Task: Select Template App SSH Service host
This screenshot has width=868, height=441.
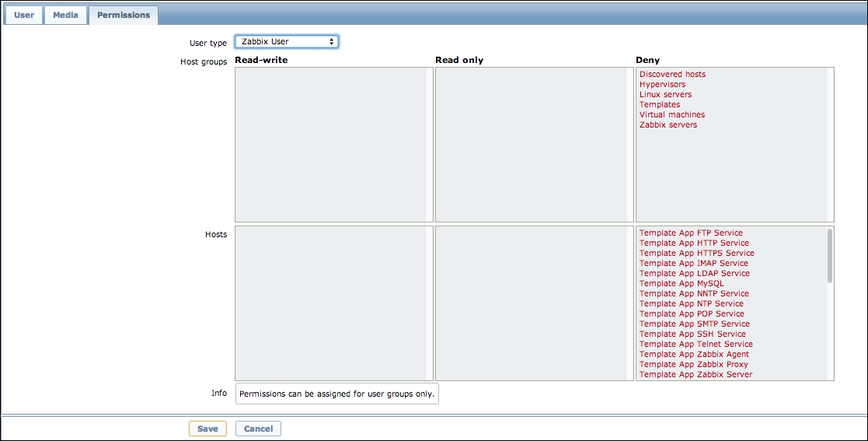Action: coord(692,334)
